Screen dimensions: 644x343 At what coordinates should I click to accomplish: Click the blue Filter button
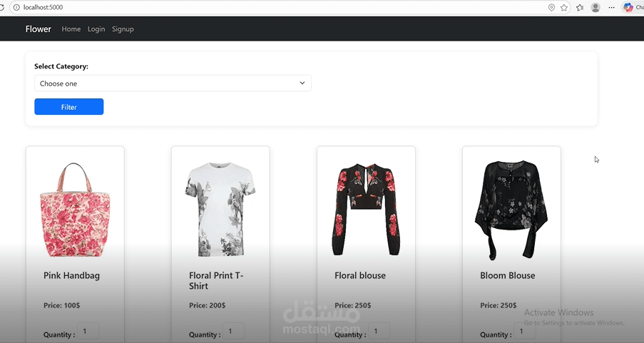coord(69,107)
